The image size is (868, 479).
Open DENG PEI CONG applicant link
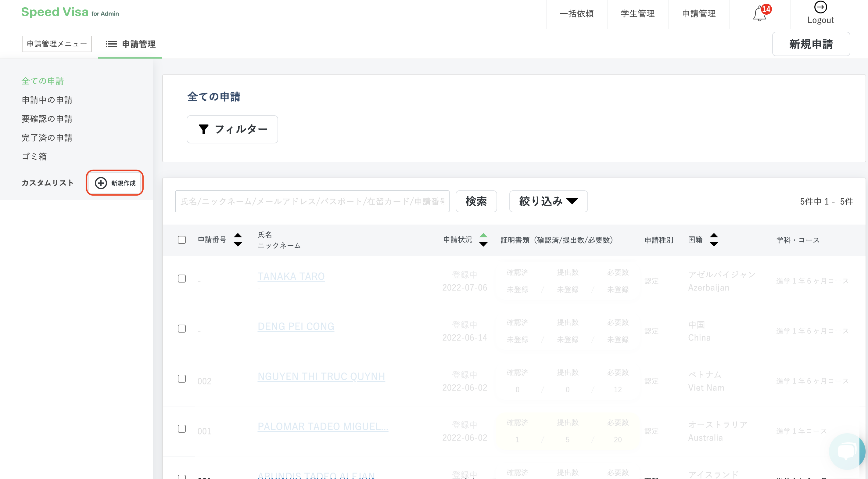coord(296,326)
